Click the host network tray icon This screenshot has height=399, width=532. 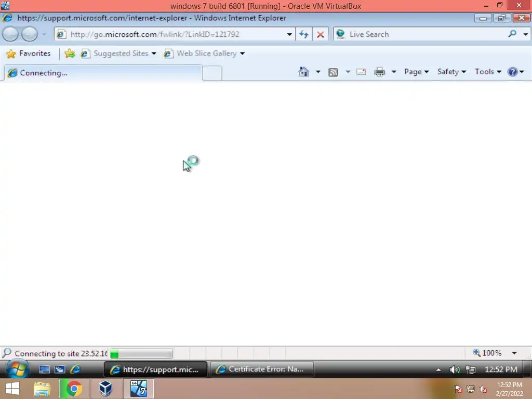[471, 389]
